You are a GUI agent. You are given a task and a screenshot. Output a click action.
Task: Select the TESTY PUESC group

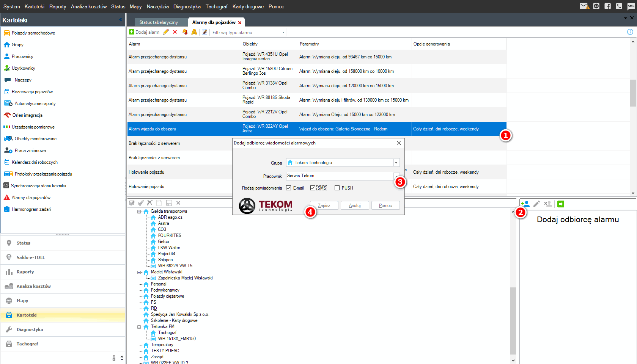coord(165,351)
